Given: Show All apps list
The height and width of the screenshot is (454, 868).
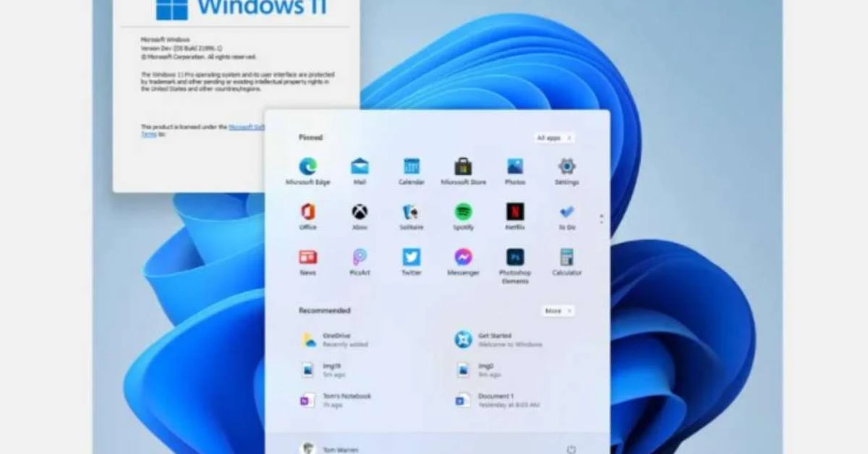Looking at the screenshot, I should pyautogui.click(x=555, y=137).
